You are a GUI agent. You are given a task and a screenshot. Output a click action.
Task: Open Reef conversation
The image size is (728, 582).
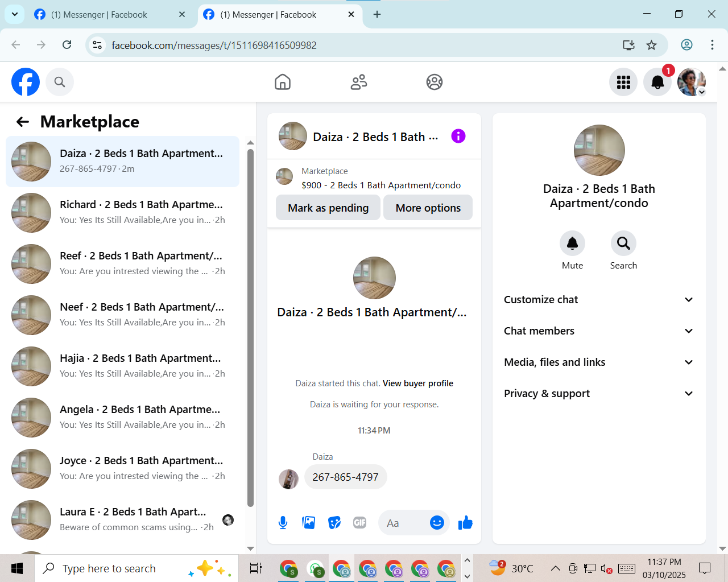click(x=122, y=264)
